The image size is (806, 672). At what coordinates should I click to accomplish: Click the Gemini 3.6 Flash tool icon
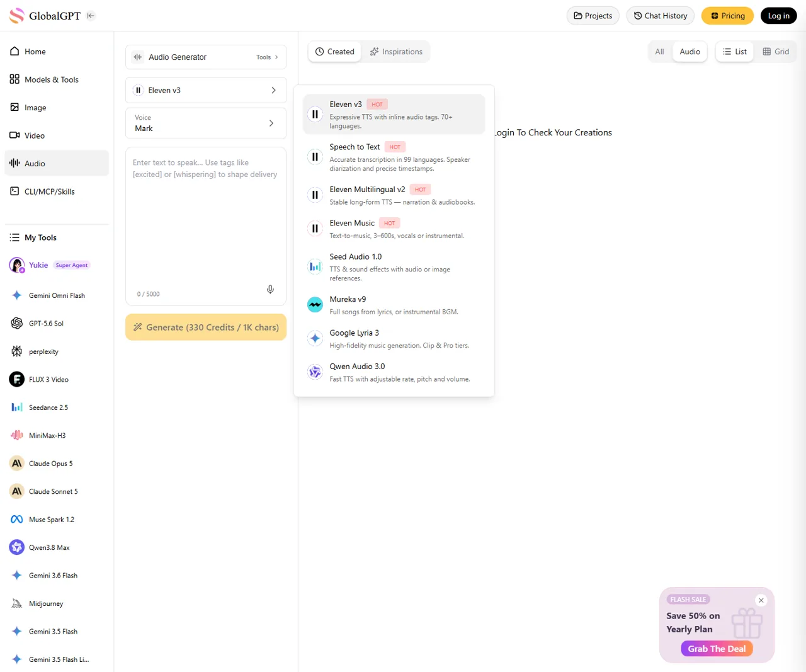[17, 576]
